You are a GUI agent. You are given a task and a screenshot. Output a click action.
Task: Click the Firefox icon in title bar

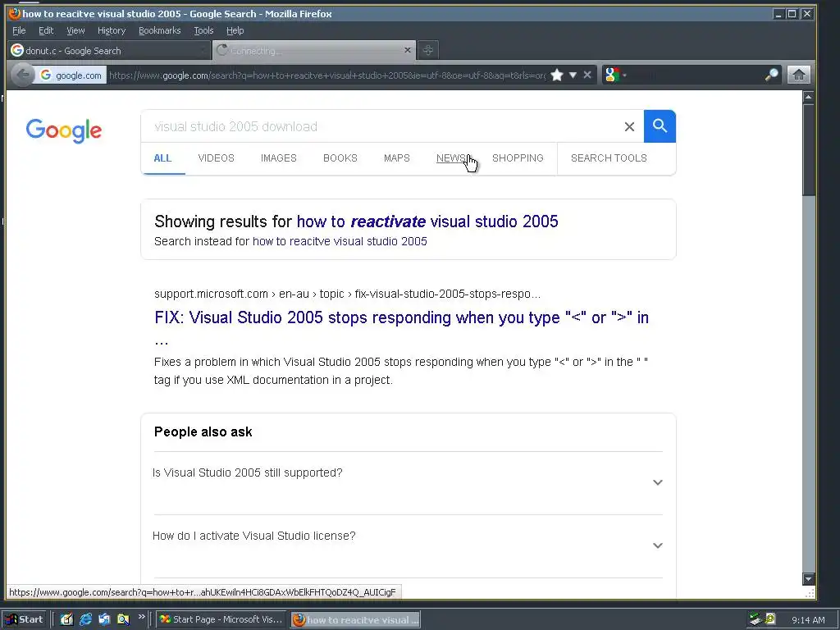click(x=15, y=13)
